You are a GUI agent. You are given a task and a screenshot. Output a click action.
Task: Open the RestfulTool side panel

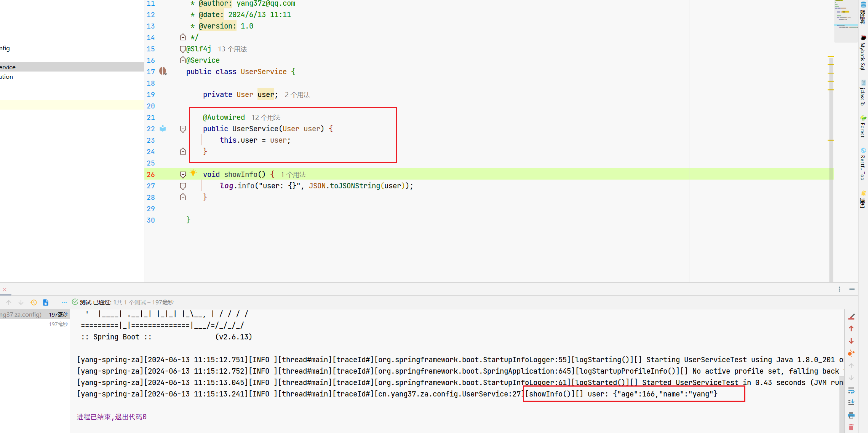pos(863,164)
